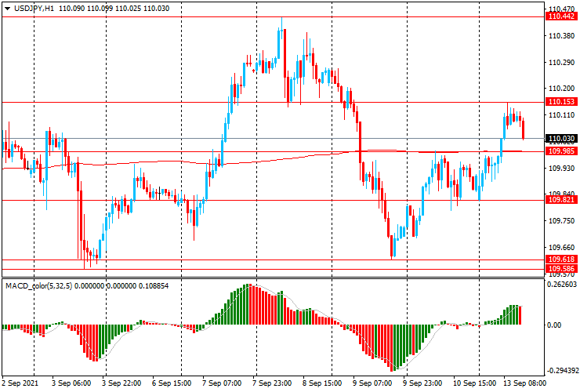Click the 6 Sep 15:00 time axis label
The height and width of the screenshot is (392, 580).
[x=172, y=383]
